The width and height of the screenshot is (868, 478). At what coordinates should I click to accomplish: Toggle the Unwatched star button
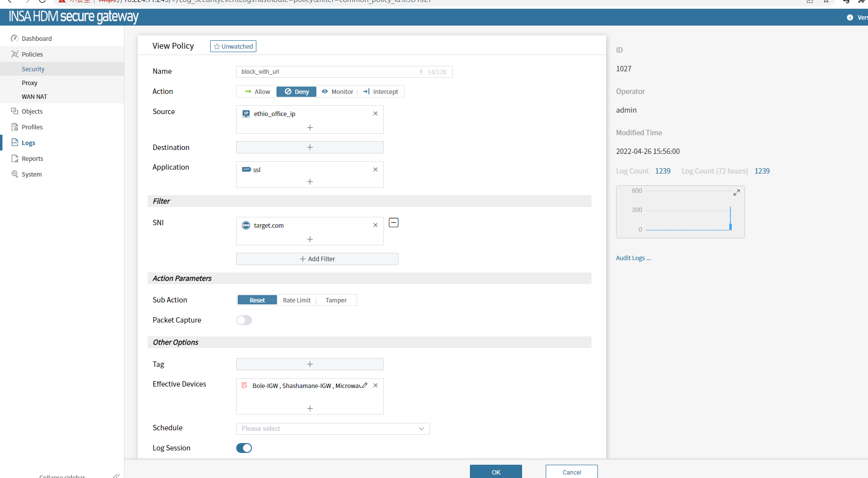coord(233,46)
